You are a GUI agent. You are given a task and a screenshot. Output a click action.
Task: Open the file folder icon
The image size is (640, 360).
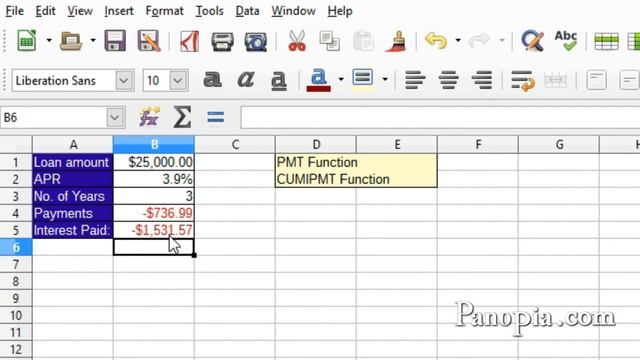click(71, 41)
